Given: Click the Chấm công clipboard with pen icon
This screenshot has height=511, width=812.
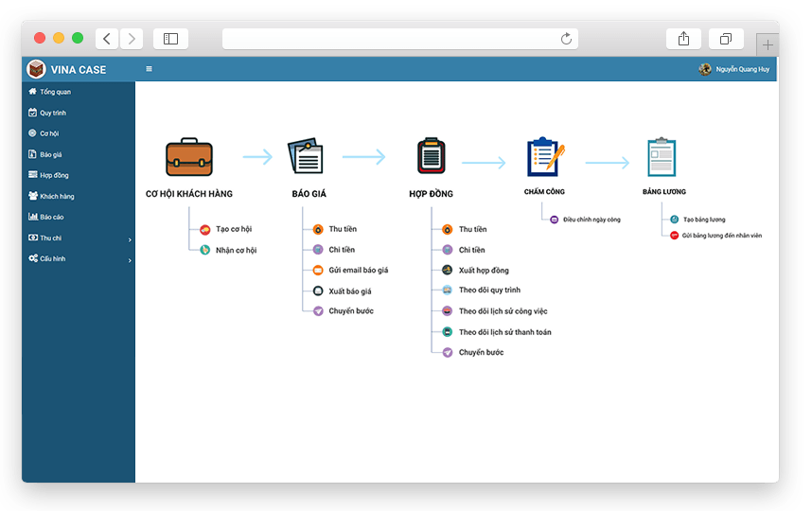Looking at the screenshot, I should pyautogui.click(x=544, y=157).
